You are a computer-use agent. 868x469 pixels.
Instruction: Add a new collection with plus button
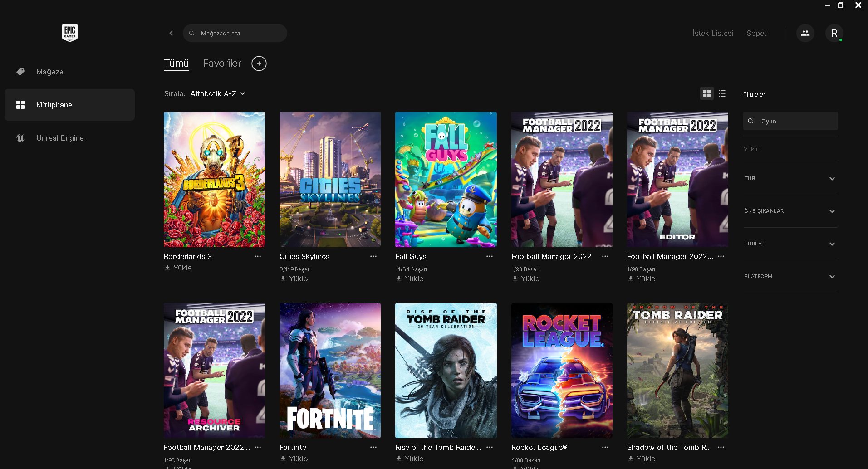click(x=259, y=64)
